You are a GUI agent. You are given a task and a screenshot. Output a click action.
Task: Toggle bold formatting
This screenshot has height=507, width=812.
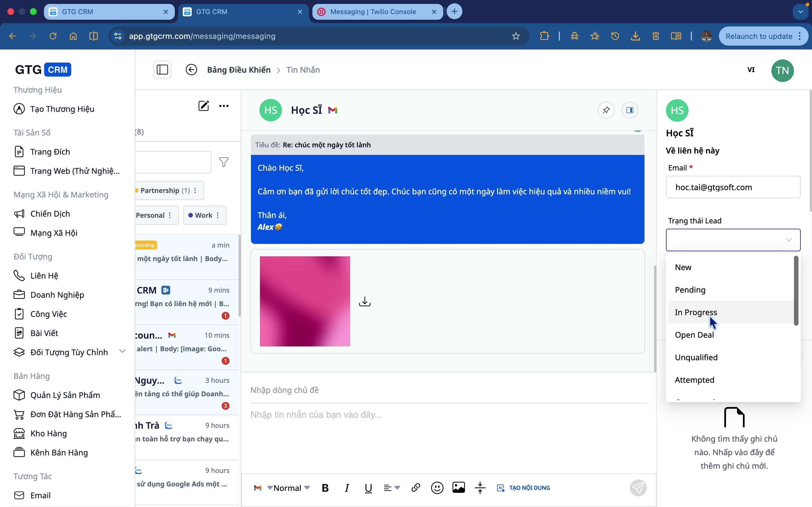[x=325, y=488]
